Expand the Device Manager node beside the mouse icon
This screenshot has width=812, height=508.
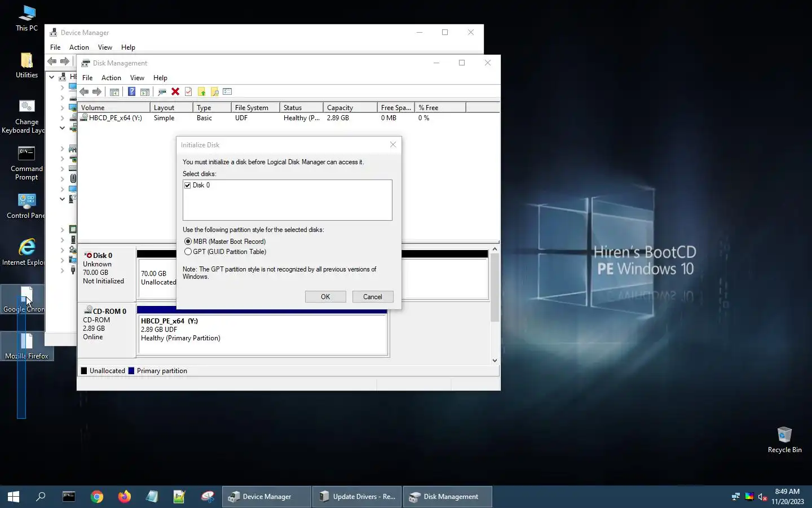(x=62, y=178)
